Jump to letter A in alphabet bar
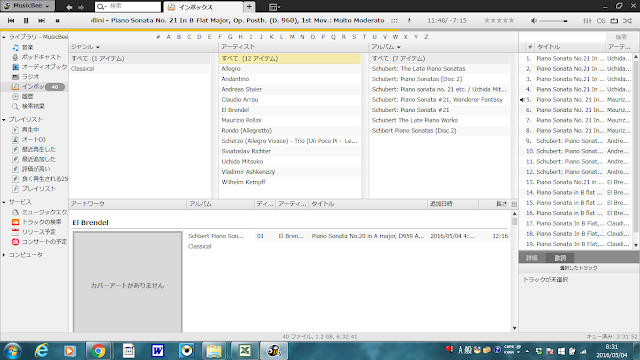The height and width of the screenshot is (360, 640). pos(168,37)
